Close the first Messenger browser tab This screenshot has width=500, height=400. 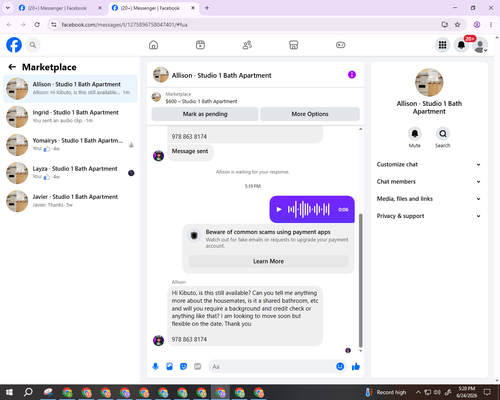click(x=100, y=8)
